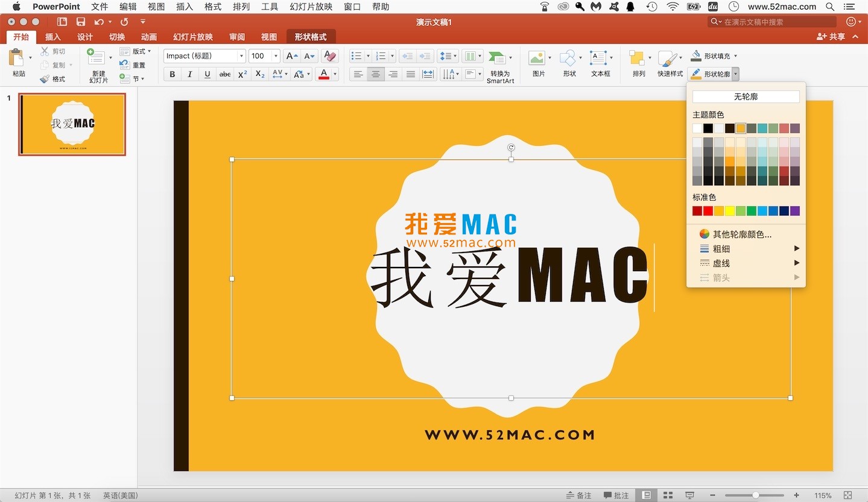Open the Animations (动画) ribbon tab
The width and height of the screenshot is (868, 502).
click(x=149, y=37)
